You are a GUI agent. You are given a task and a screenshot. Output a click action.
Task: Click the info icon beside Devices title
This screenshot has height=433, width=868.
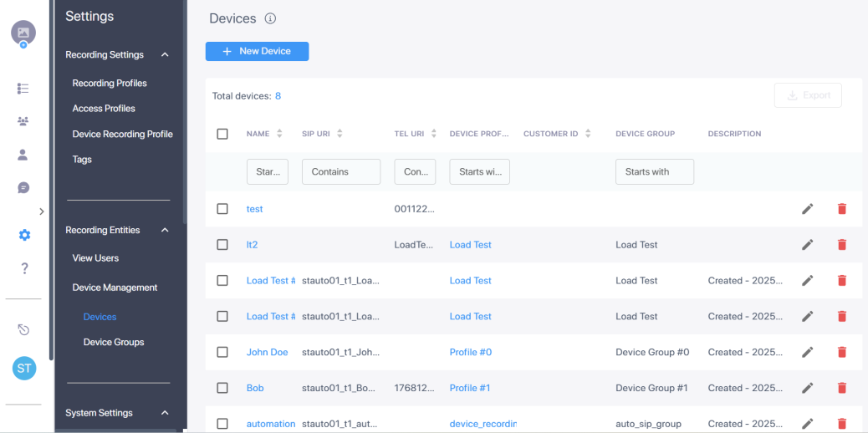pos(270,18)
